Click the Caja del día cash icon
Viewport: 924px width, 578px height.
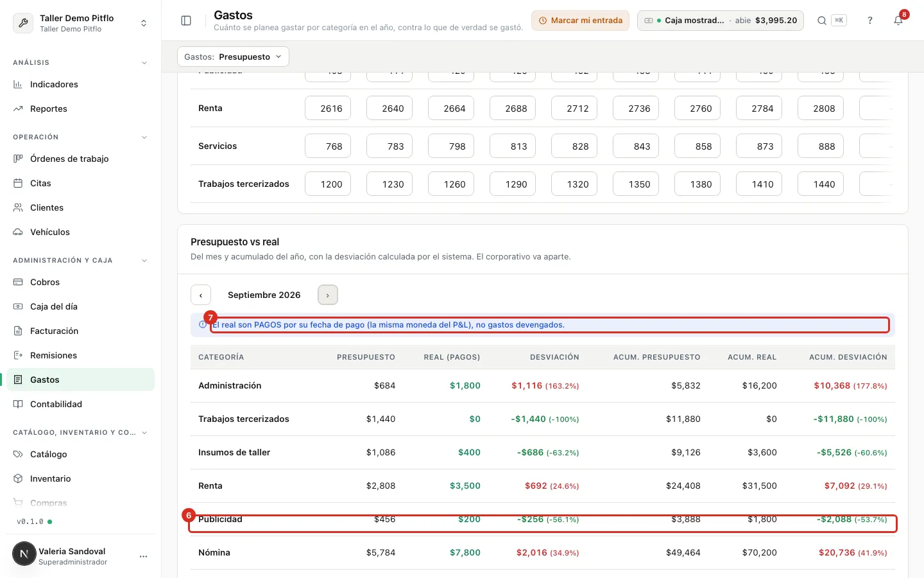[18, 306]
